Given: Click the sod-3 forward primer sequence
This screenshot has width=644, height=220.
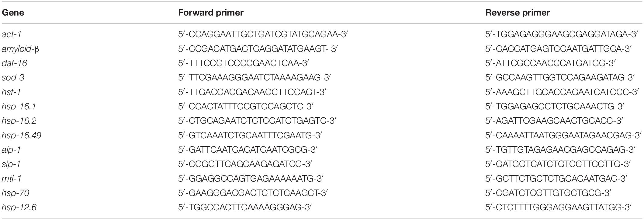Looking at the screenshot, I should [254, 77].
